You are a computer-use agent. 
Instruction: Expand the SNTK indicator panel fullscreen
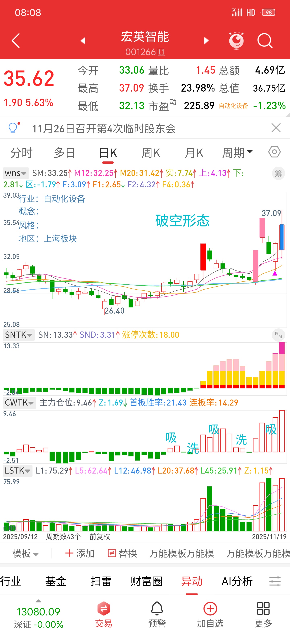click(x=278, y=335)
